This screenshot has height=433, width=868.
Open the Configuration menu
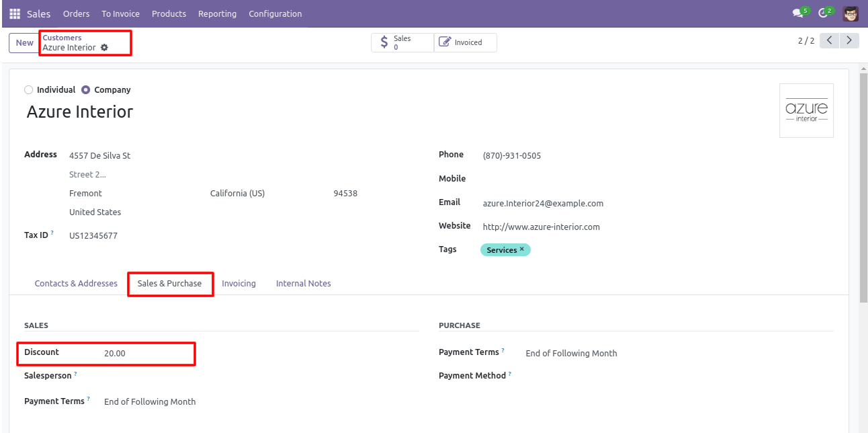click(x=275, y=13)
